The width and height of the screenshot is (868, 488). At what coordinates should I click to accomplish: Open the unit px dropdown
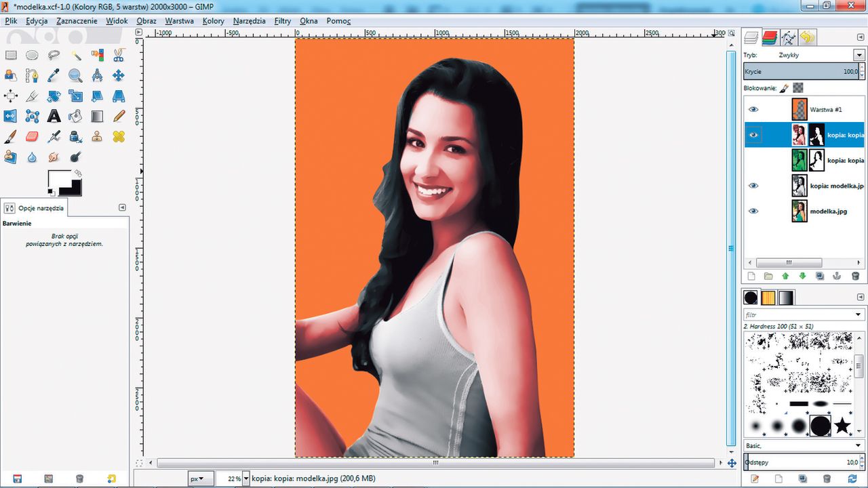point(201,479)
